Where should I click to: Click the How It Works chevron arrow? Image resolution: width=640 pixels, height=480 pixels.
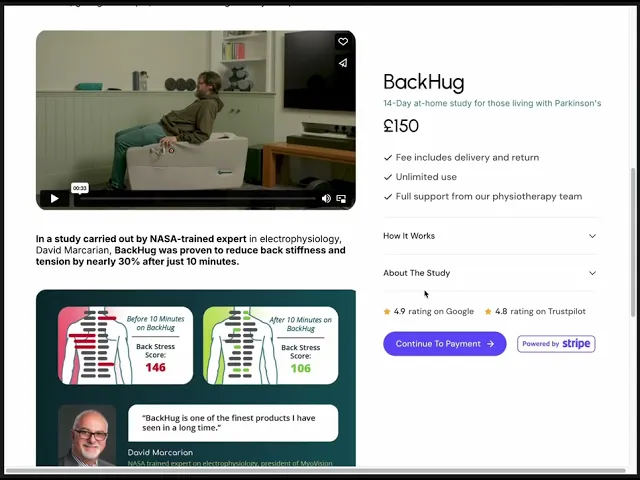tap(592, 236)
